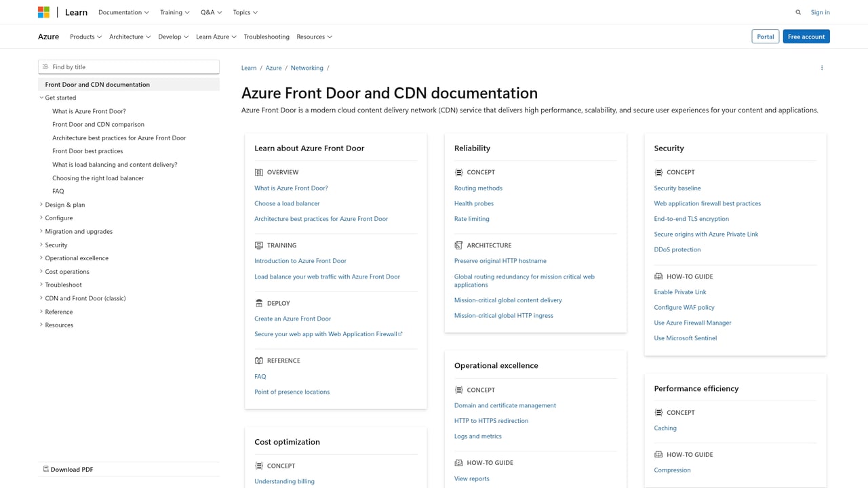Select Troubleshooting in the Azure navigation

(x=267, y=37)
